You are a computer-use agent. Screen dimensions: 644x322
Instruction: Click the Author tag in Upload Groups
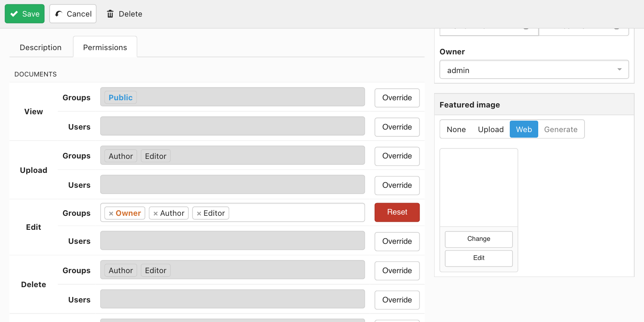pos(121,156)
